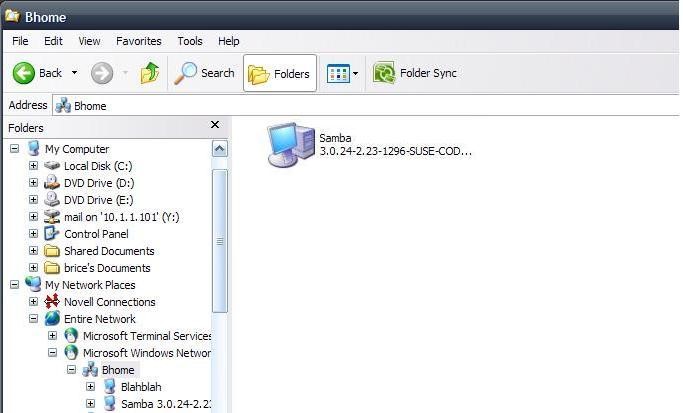The width and height of the screenshot is (683, 413).
Task: Collapse the My Computer tree node
Action: coord(14,149)
